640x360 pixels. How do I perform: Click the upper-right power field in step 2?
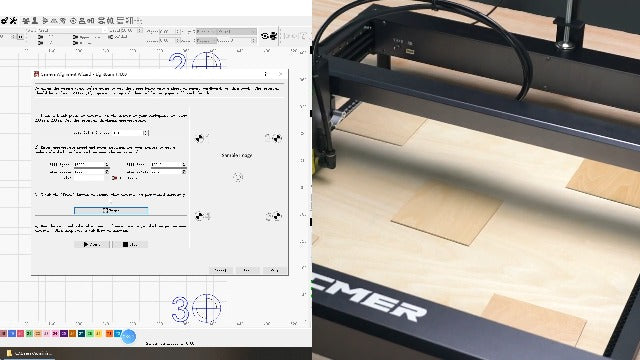[169, 164]
